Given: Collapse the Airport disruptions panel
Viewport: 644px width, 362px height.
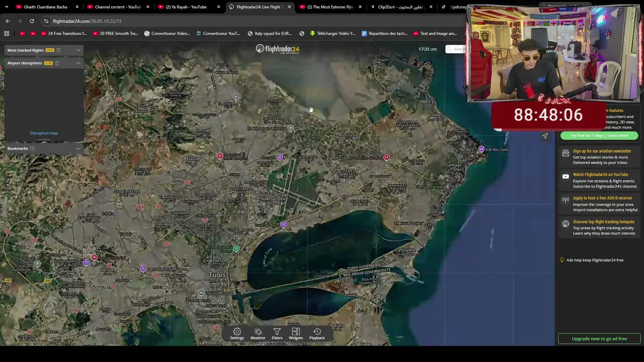Looking at the screenshot, I should click(78, 63).
